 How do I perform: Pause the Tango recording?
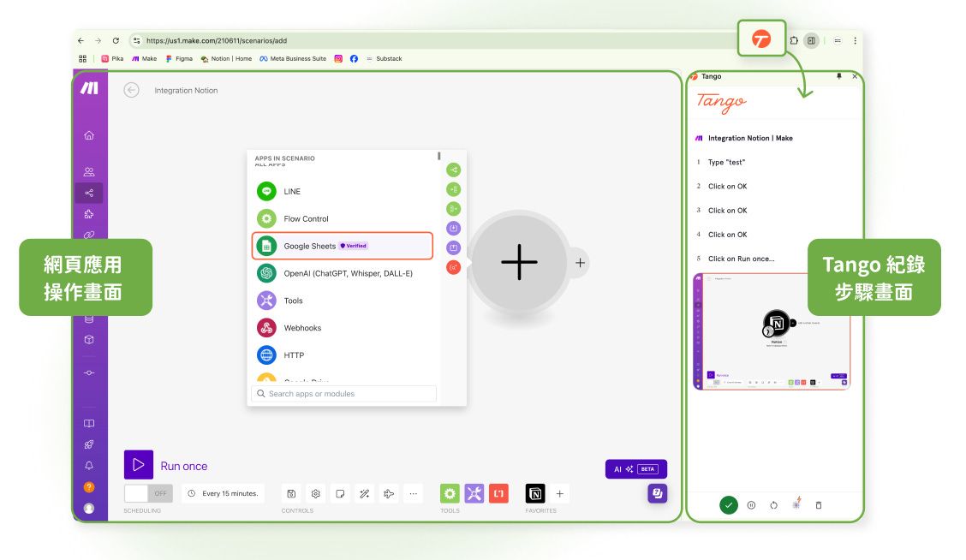(x=751, y=505)
